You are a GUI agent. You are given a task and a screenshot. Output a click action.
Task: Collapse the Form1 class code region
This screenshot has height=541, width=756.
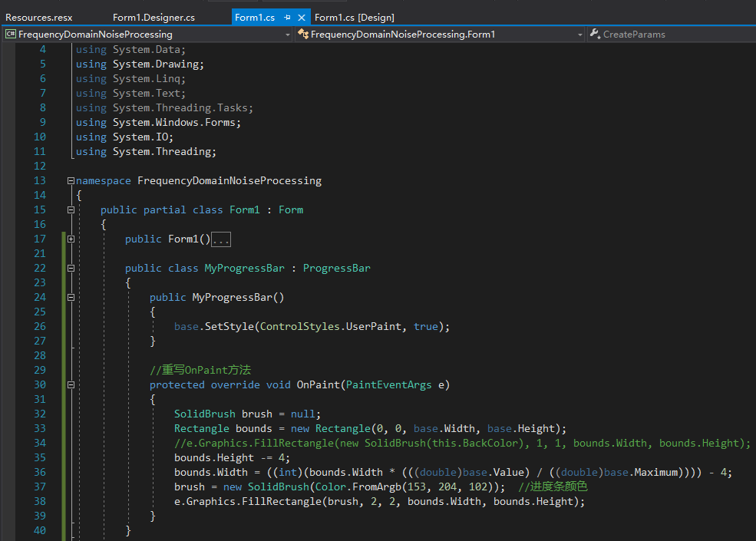pos(70,209)
